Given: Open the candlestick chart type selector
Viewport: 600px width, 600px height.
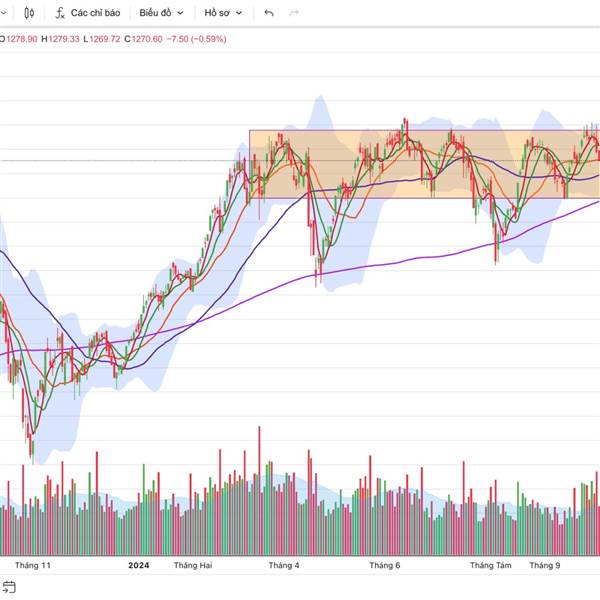Looking at the screenshot, I should (29, 13).
